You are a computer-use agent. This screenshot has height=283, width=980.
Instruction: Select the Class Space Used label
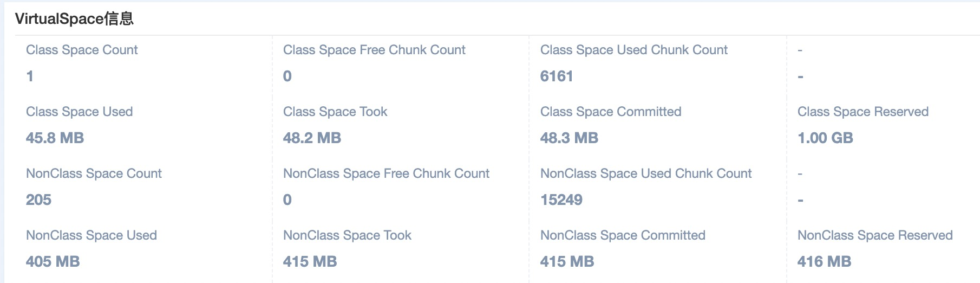pos(79,112)
